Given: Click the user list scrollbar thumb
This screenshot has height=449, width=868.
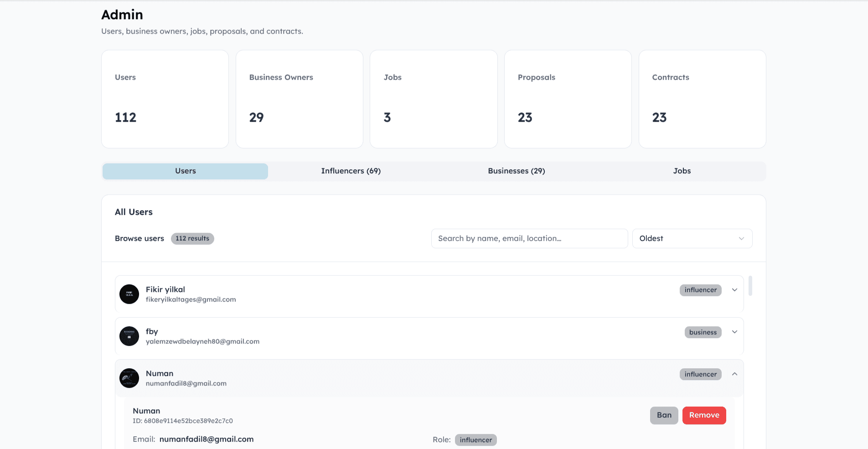Looking at the screenshot, I should tap(750, 286).
